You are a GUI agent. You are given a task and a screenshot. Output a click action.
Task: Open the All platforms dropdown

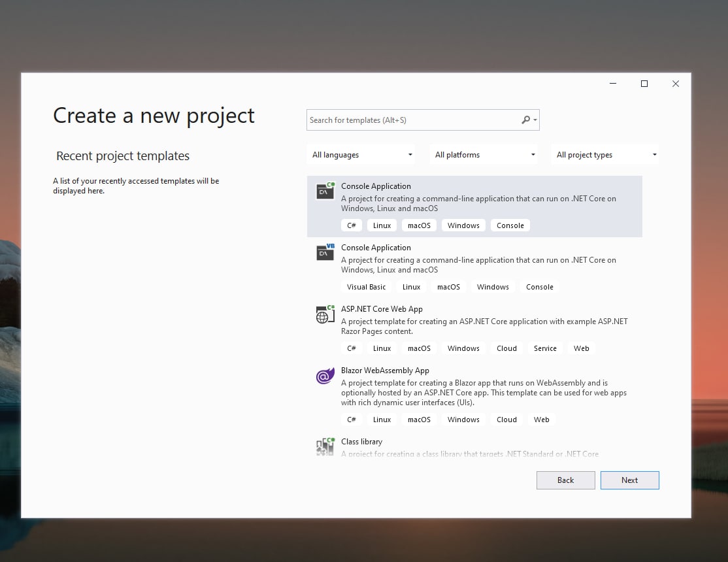pyautogui.click(x=484, y=155)
